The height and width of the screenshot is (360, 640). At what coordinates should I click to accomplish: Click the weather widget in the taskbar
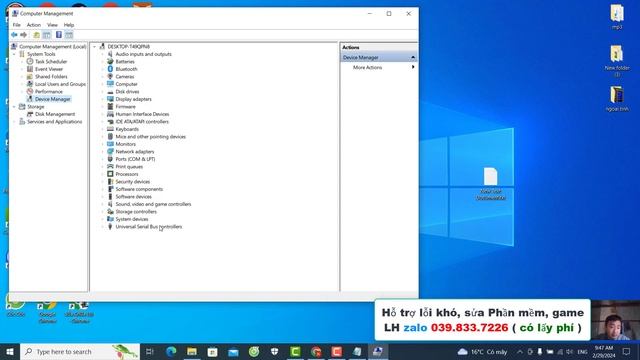tap(482, 351)
